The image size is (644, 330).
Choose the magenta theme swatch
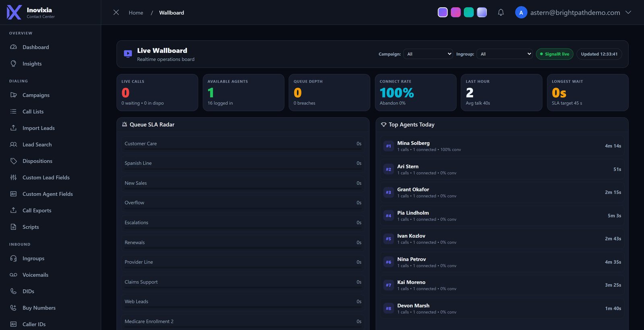pyautogui.click(x=456, y=12)
